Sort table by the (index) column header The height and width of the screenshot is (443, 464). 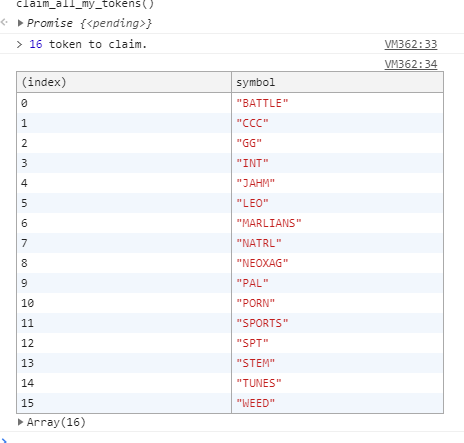(124, 82)
